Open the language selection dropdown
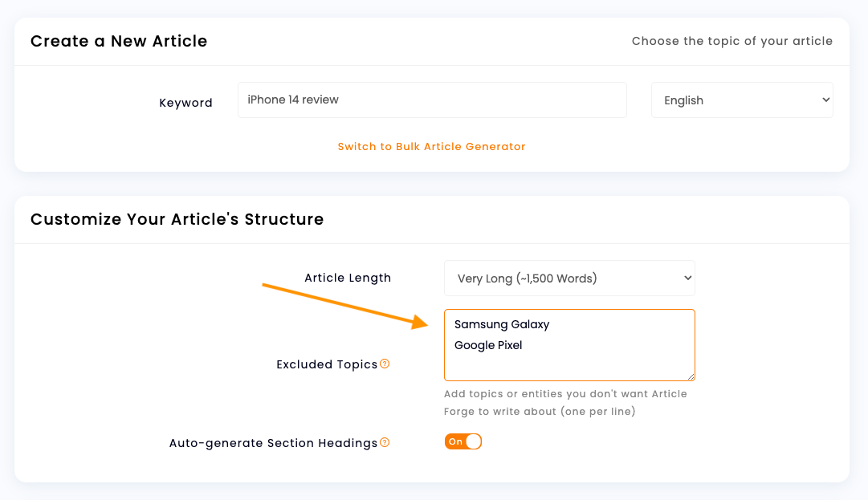Image resolution: width=868 pixels, height=500 pixels. (741, 100)
